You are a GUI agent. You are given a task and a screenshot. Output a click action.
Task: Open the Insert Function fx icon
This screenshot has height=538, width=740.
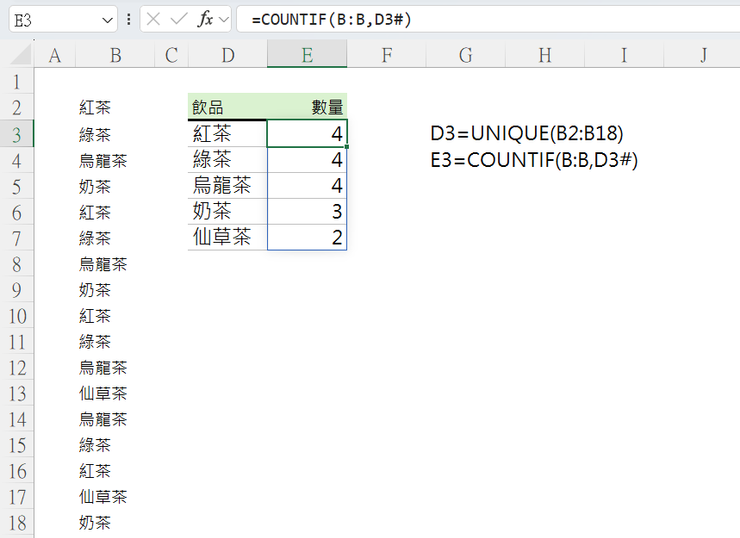point(205,19)
